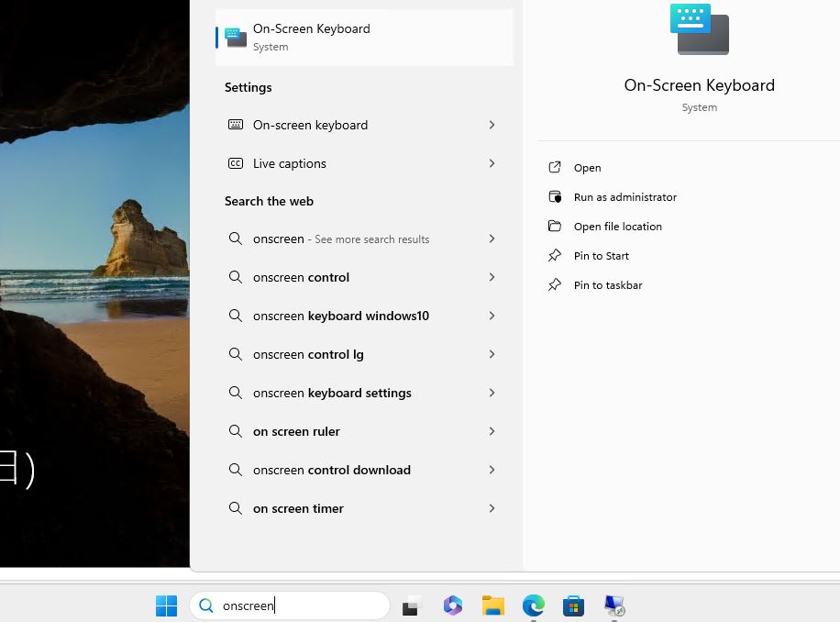Expand the 'onscreen control download' chevron
The height and width of the screenshot is (622, 840).
(492, 470)
